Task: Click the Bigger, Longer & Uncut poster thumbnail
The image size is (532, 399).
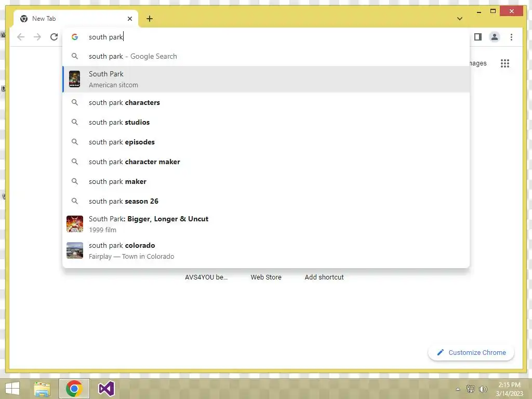Action: pyautogui.click(x=75, y=224)
